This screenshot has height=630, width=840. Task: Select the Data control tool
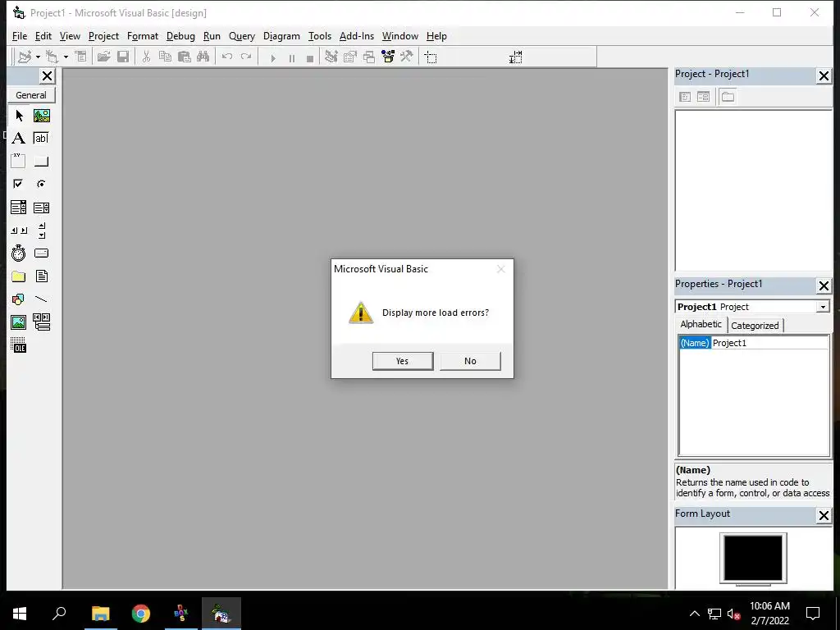click(41, 322)
